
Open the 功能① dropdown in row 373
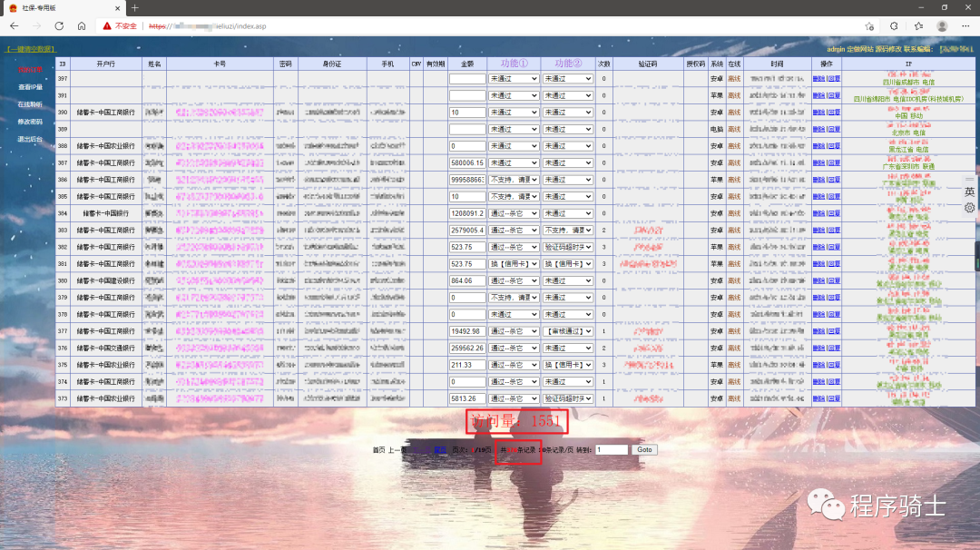514,398
